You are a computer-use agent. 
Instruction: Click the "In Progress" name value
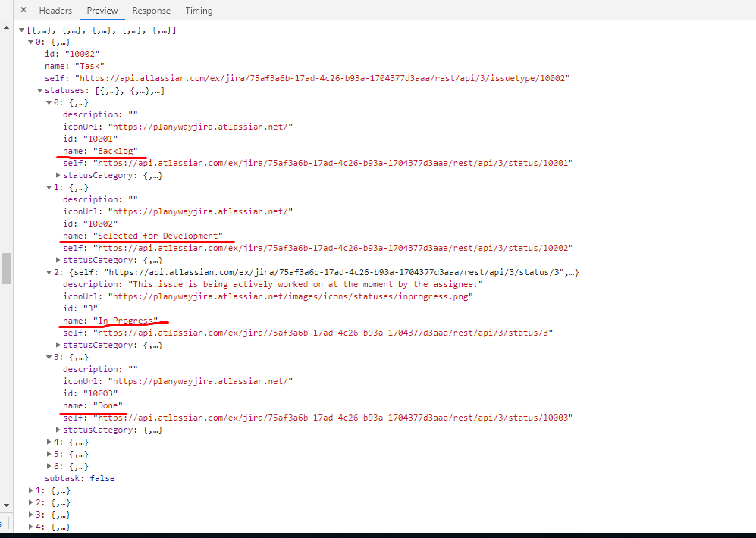click(125, 321)
